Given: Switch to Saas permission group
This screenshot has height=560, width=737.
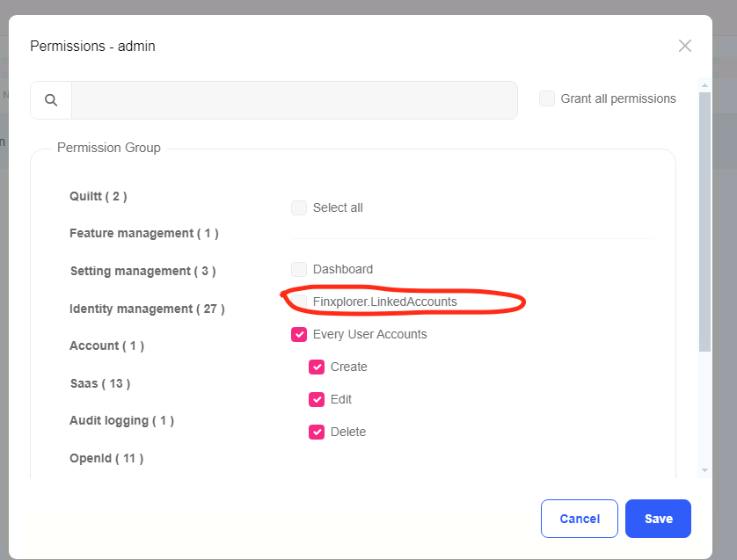Looking at the screenshot, I should click(99, 383).
